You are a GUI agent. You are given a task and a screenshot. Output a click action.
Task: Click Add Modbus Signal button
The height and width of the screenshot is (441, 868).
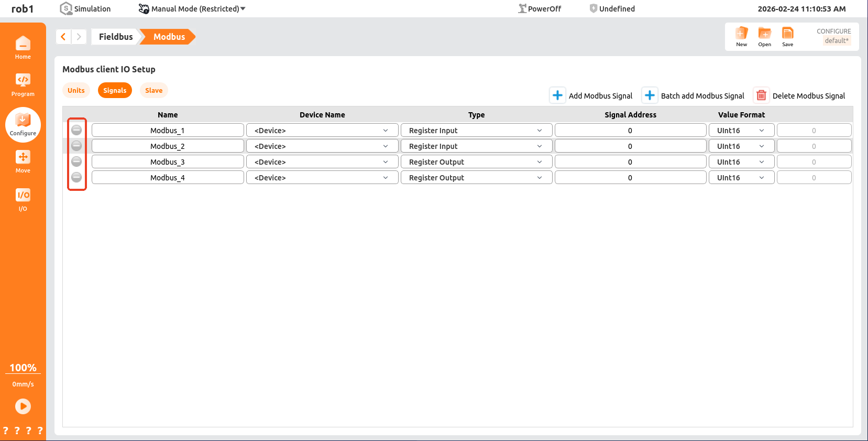(x=592, y=95)
